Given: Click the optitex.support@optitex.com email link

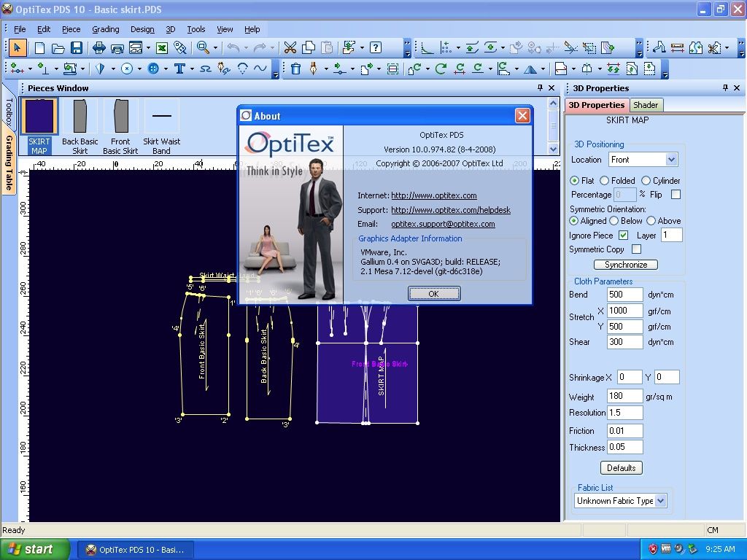Looking at the screenshot, I should [443, 224].
